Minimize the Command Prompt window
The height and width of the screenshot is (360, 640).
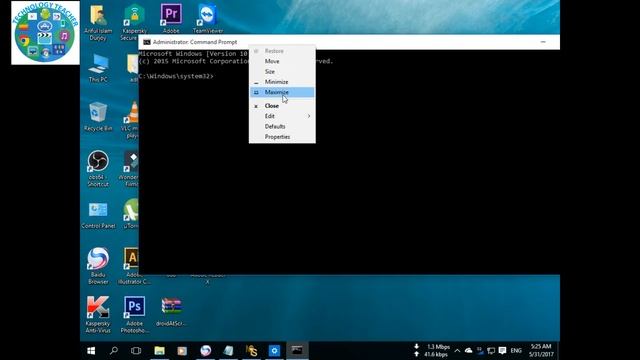coord(543,42)
